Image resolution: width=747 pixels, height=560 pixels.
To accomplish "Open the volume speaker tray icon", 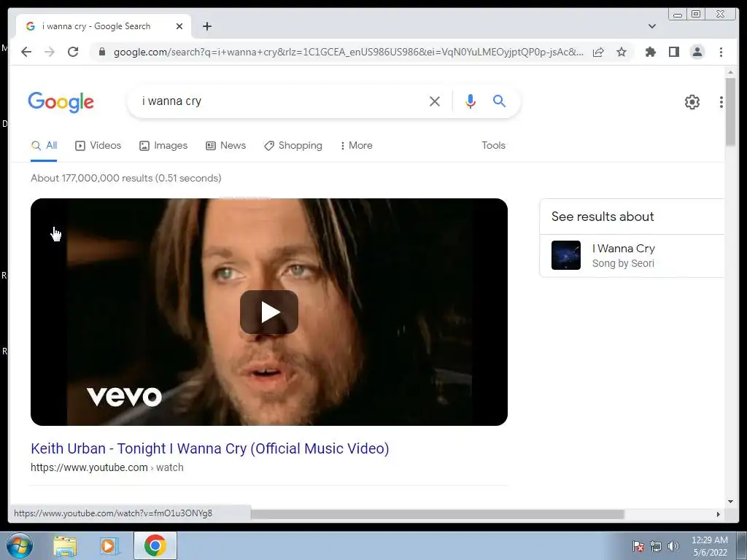I will [673, 546].
